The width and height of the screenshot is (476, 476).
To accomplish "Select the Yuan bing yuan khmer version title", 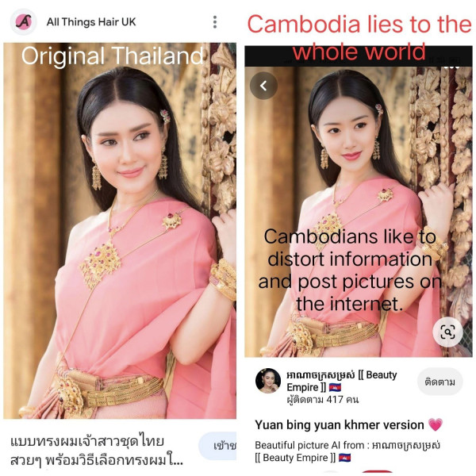I will click(x=340, y=424).
